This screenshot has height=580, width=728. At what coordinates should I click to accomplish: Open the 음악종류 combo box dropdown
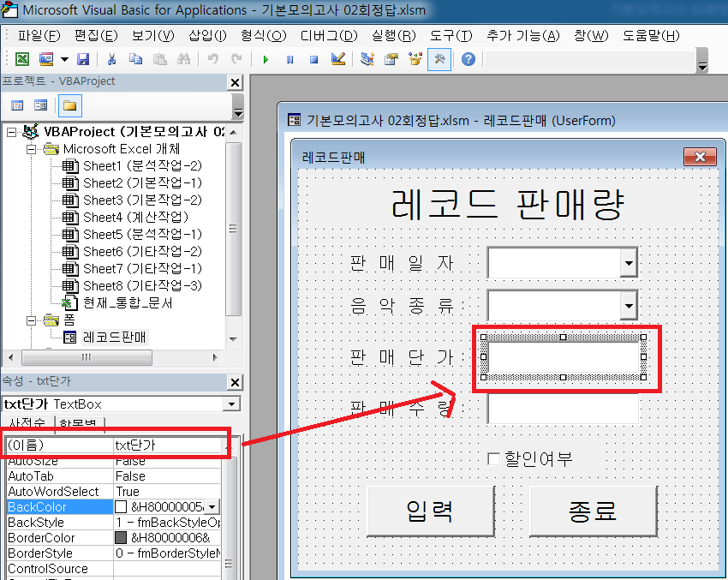coord(629,305)
